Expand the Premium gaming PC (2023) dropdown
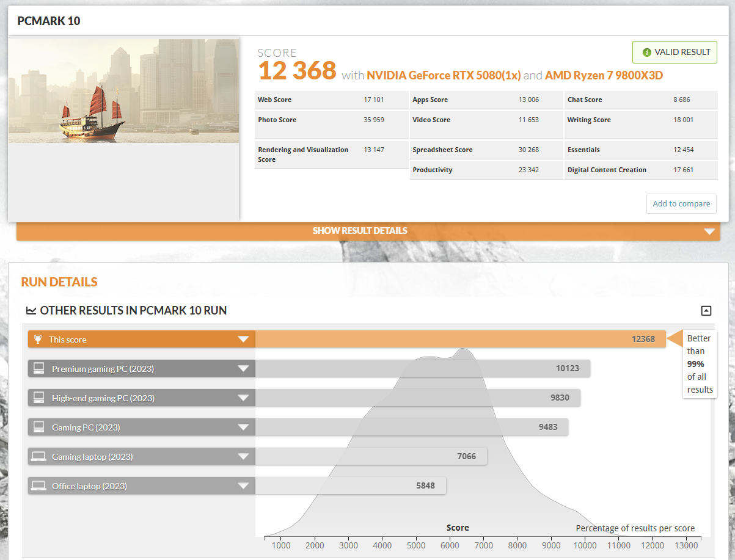This screenshot has width=735, height=560. 243,369
